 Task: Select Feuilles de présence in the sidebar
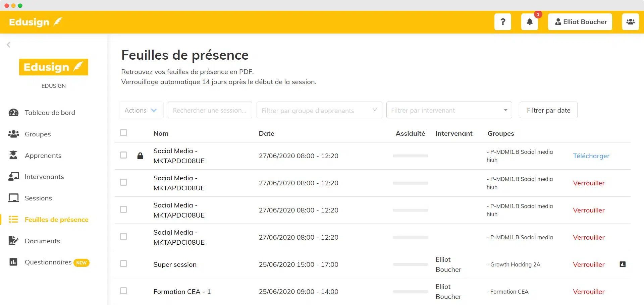(x=56, y=220)
